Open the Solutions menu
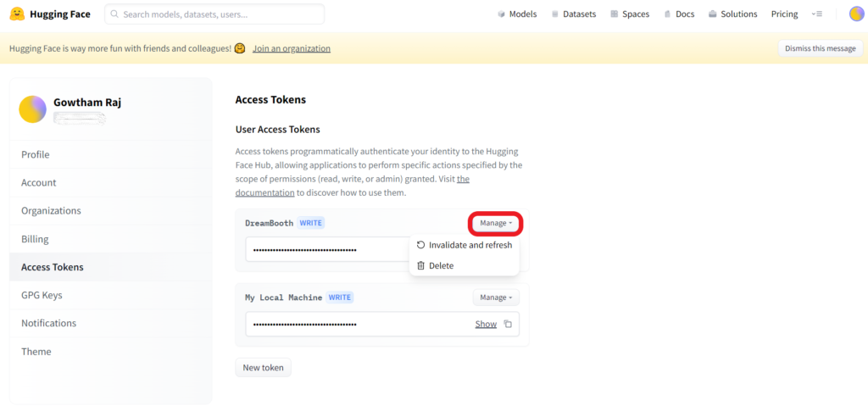Image resolution: width=868 pixels, height=417 pixels. click(733, 14)
